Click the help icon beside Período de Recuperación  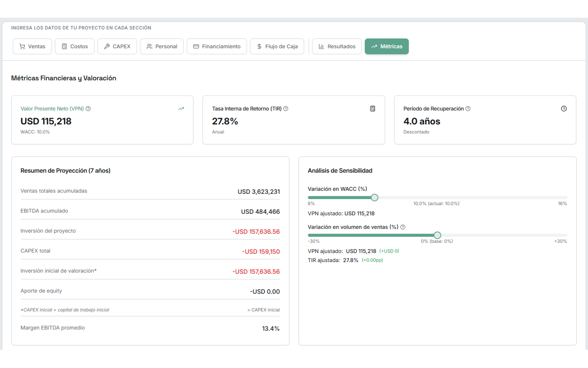468,109
